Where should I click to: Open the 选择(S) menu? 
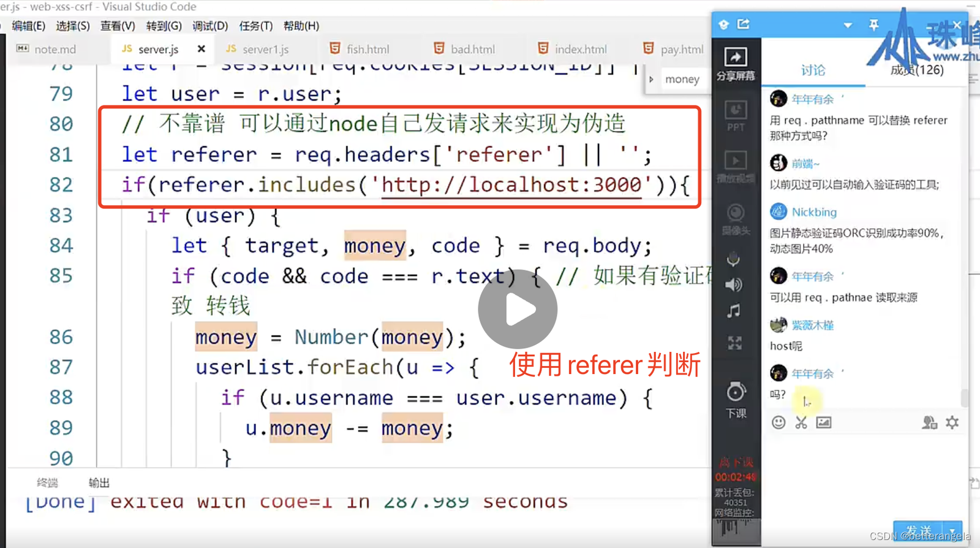[x=73, y=26]
